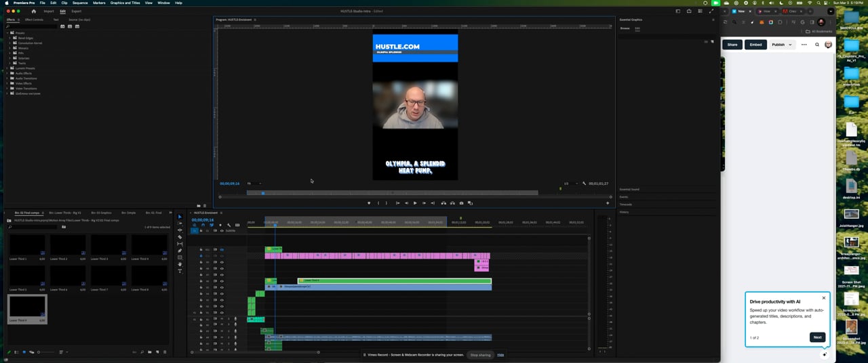
Task: Open the Graphics and Titles menu
Action: (x=125, y=3)
